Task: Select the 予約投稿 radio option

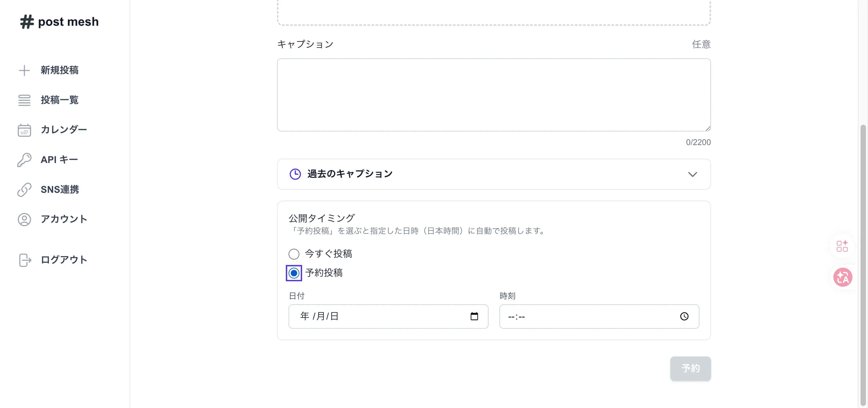Action: (x=294, y=273)
